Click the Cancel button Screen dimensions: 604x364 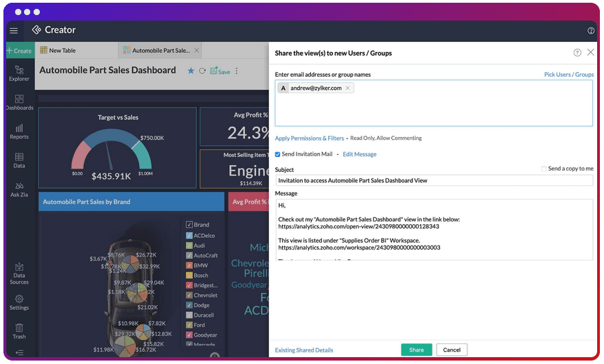point(452,350)
